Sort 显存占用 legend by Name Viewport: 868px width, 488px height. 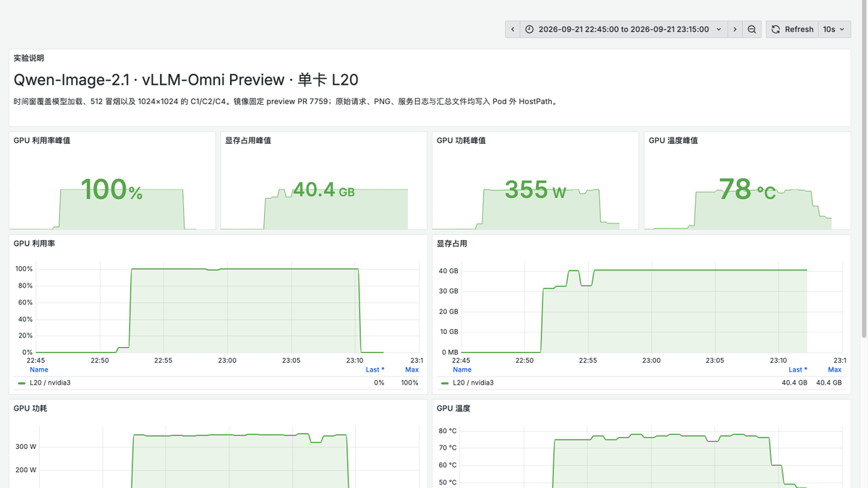tap(462, 369)
